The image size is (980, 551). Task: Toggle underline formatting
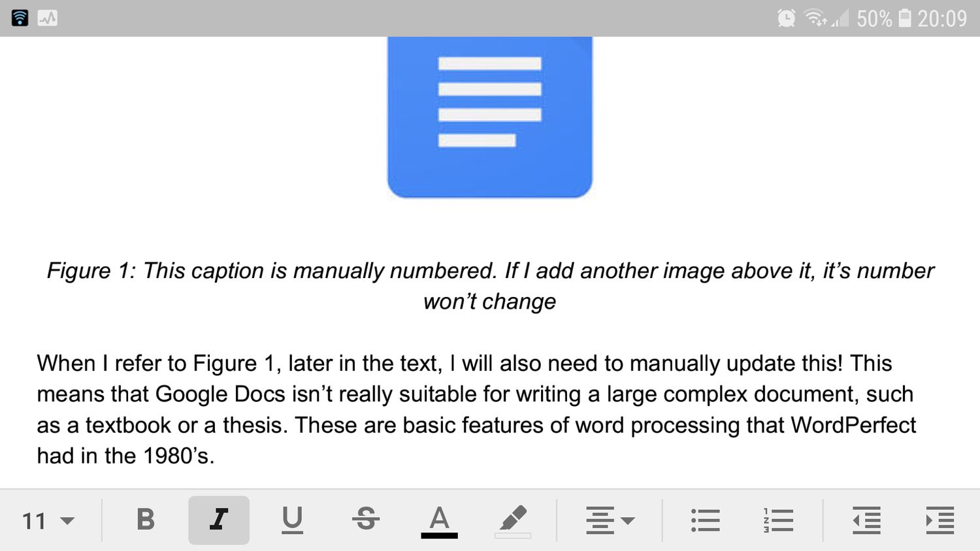point(292,520)
